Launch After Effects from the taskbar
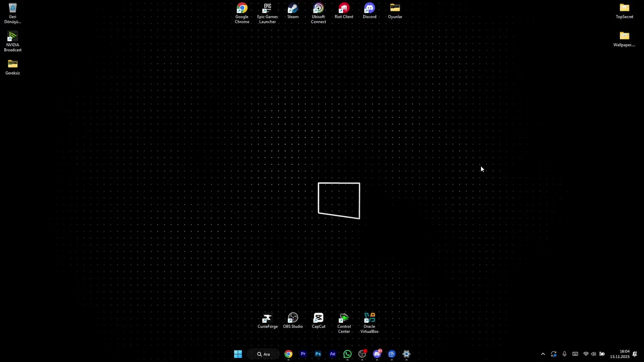 tap(333, 354)
